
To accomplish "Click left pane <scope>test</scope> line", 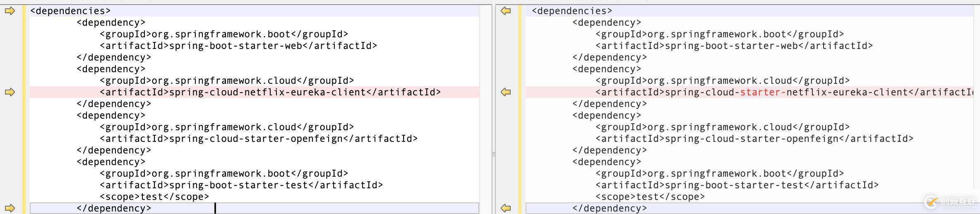I will tap(154, 197).
